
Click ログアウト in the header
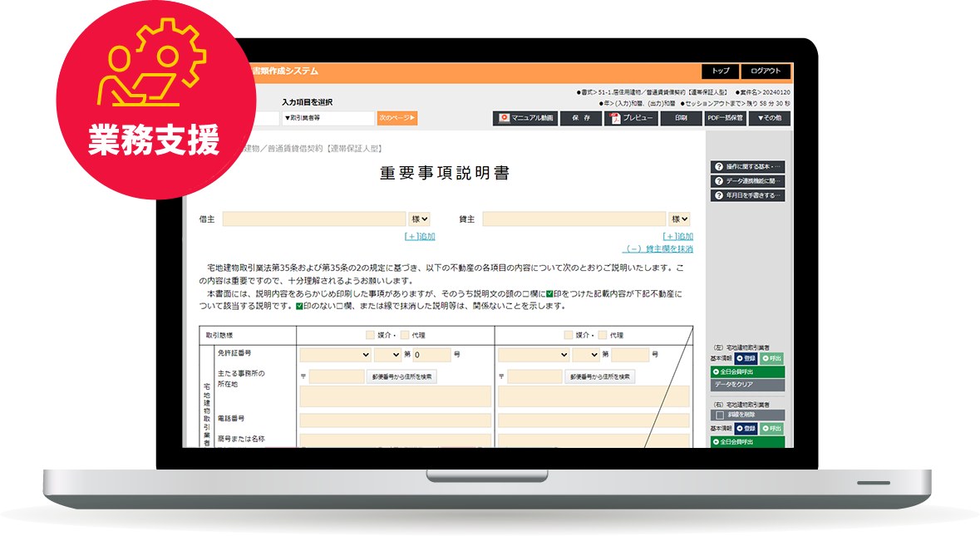click(766, 71)
